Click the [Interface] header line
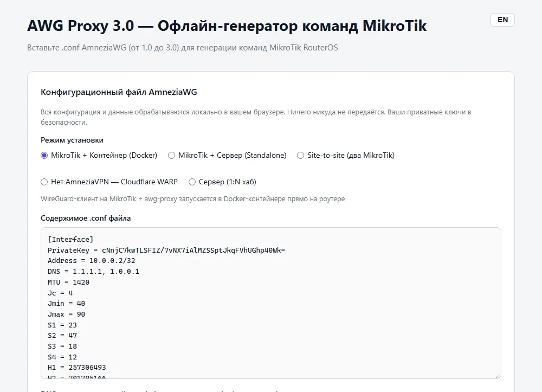Image resolution: width=542 pixels, height=392 pixels. [x=70, y=239]
